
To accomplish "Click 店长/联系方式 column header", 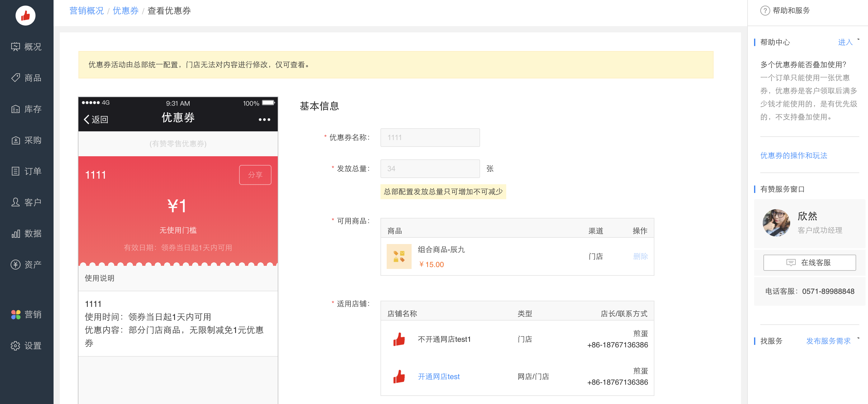I will tap(624, 314).
